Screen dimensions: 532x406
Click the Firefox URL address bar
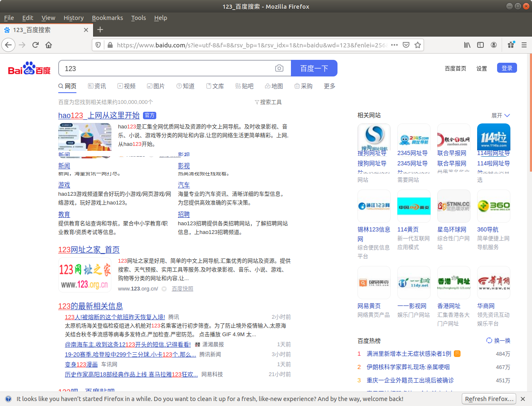click(x=251, y=45)
